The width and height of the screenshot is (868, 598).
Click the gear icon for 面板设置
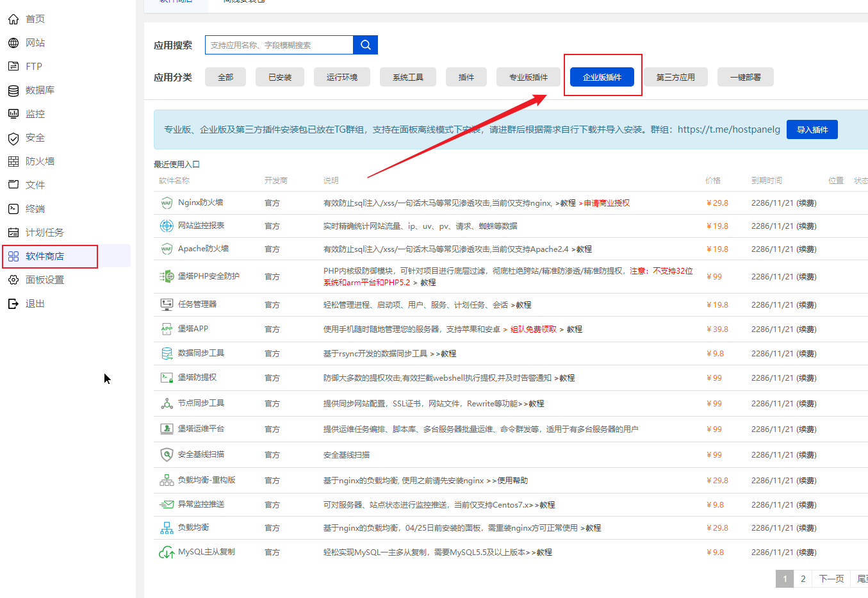click(x=13, y=280)
